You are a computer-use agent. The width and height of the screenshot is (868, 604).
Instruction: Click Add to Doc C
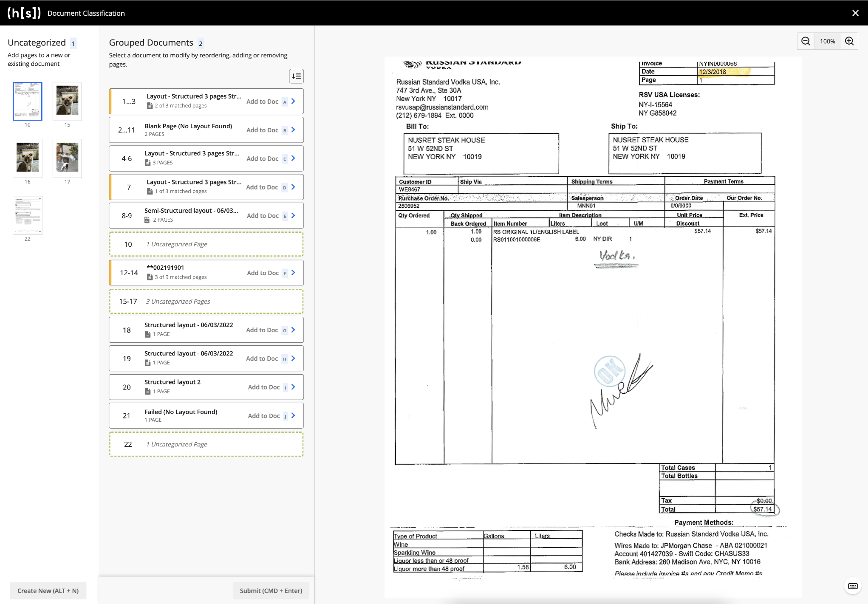pos(267,158)
